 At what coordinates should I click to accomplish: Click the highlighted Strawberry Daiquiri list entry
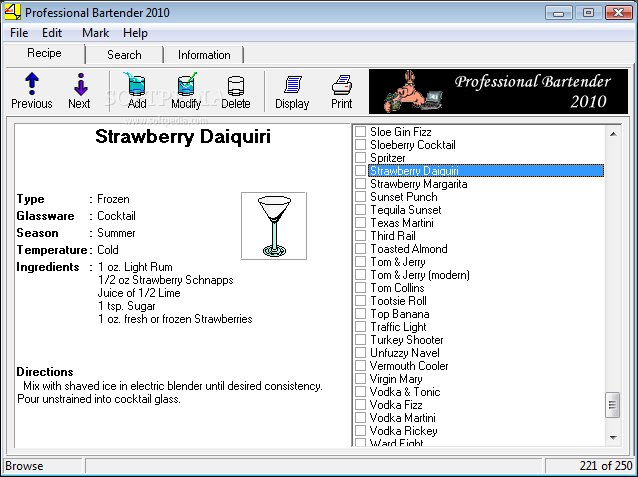click(x=486, y=171)
